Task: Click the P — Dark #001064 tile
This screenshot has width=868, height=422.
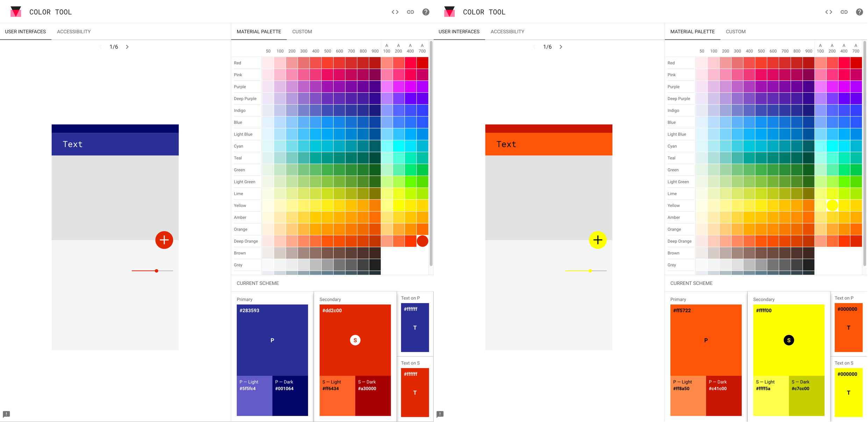Action: tap(290, 396)
